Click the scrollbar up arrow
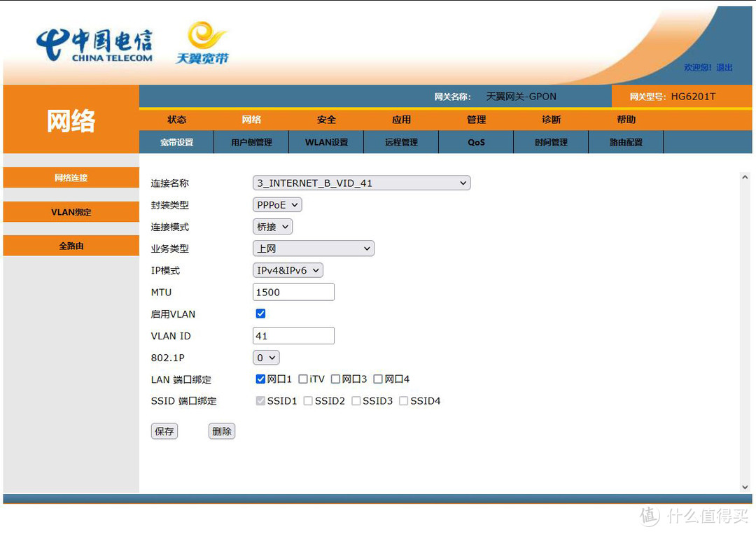The height and width of the screenshot is (534, 756). (744, 178)
